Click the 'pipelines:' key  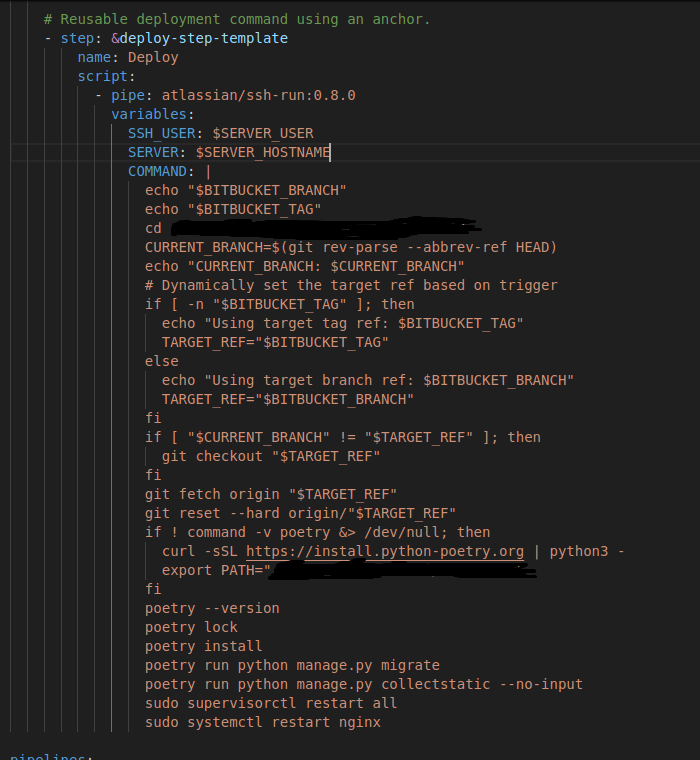tap(51, 756)
